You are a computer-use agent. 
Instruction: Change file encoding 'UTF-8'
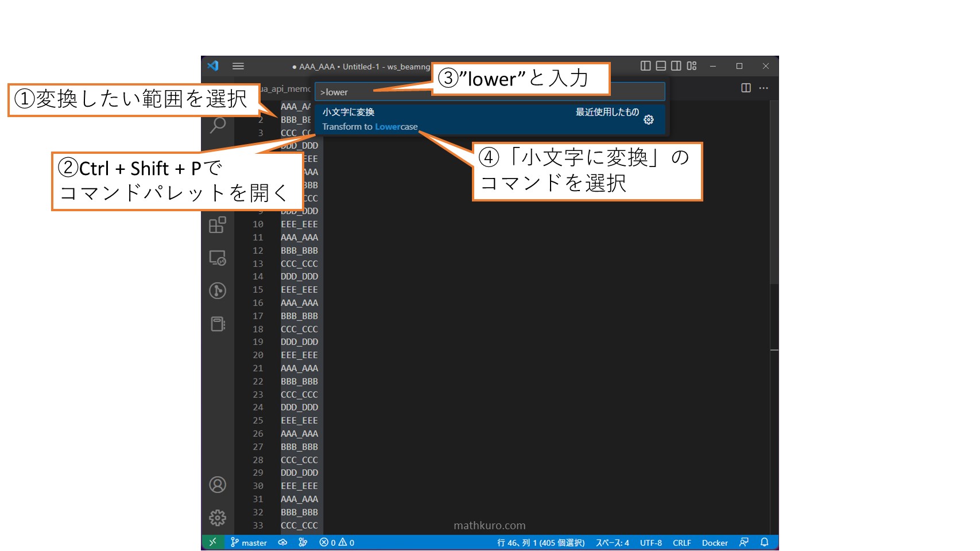651,542
